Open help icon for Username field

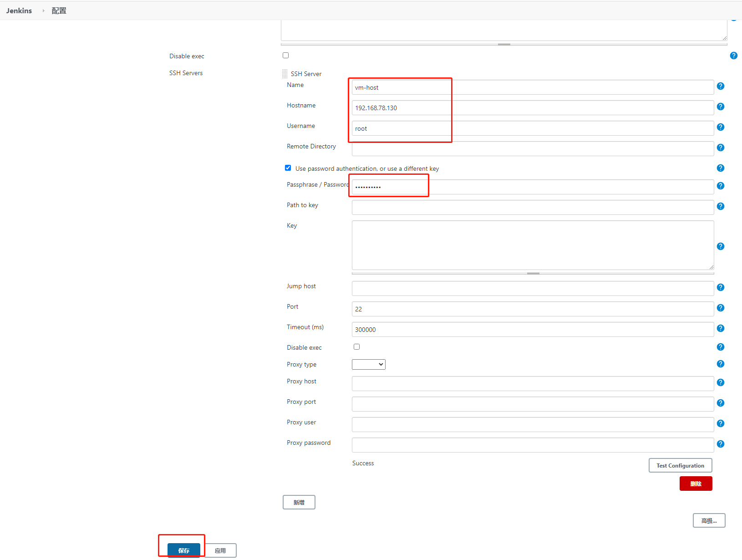[720, 127]
